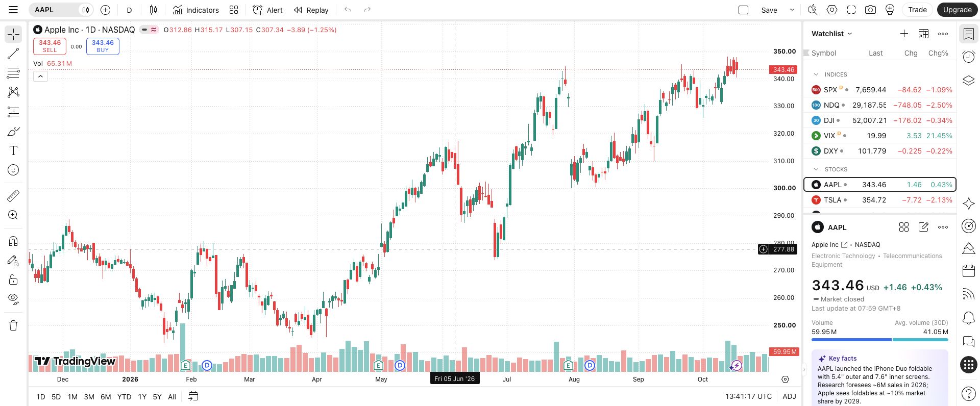Click the 343.46 SELL button
The height and width of the screenshot is (406, 980).
pyautogui.click(x=50, y=46)
